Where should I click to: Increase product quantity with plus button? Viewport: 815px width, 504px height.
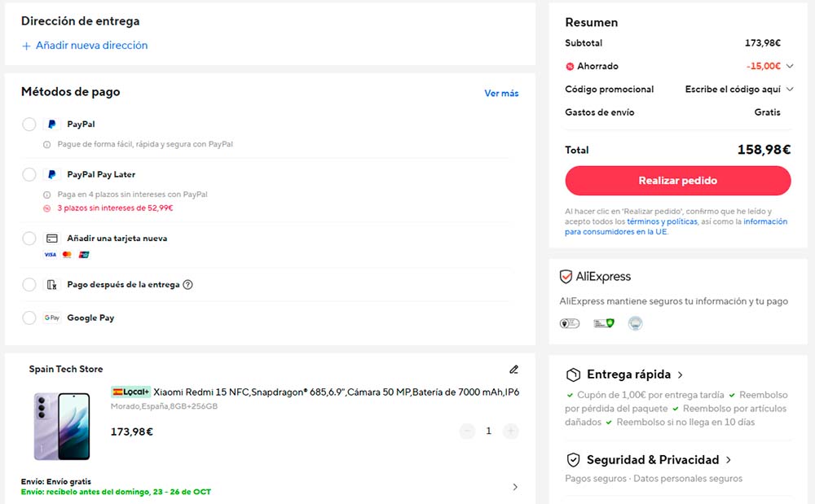[x=511, y=431]
